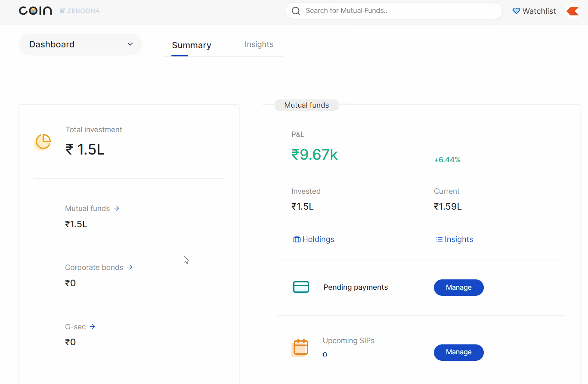Switch to the Insights tab
588x384 pixels.
tap(259, 44)
